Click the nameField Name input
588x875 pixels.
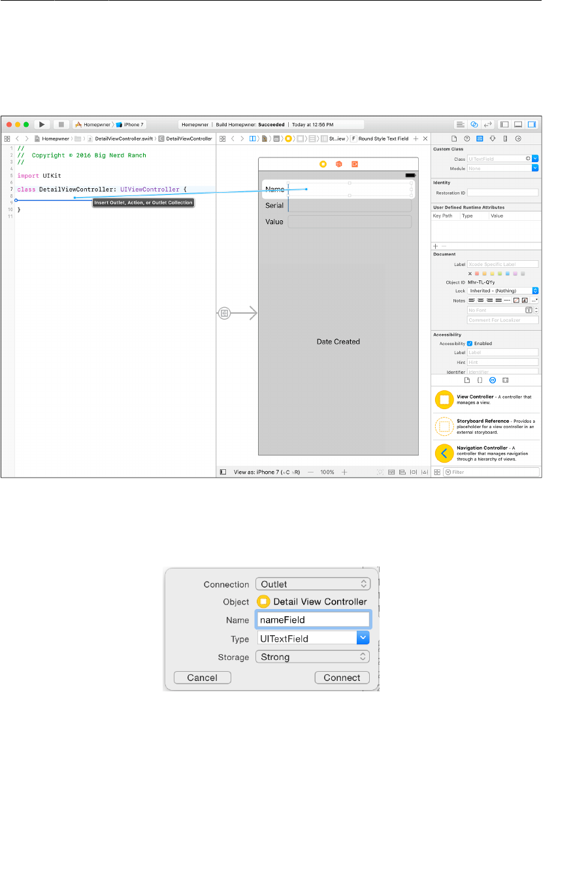314,619
